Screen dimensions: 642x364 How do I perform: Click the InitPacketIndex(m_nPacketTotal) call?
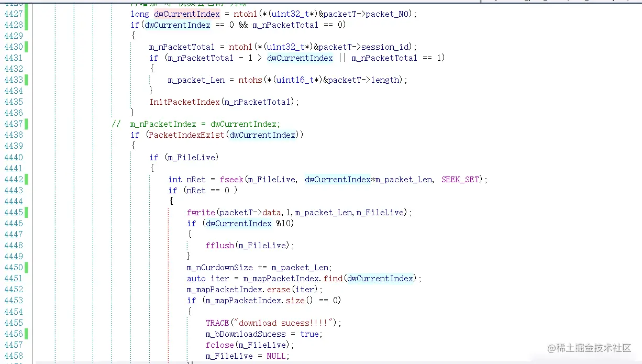pos(225,102)
